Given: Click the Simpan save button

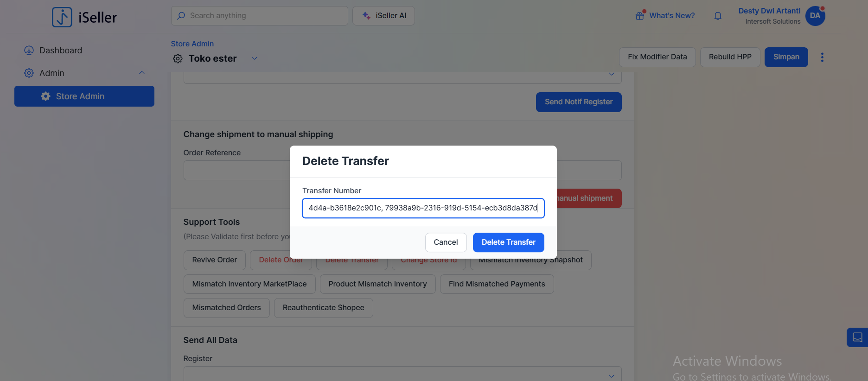Looking at the screenshot, I should pos(786,57).
